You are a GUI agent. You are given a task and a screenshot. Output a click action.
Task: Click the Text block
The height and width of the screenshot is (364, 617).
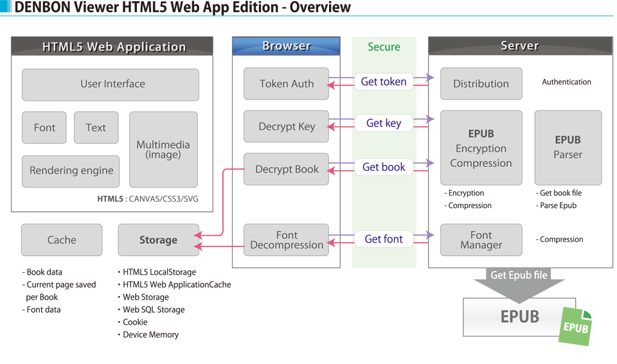tap(96, 128)
